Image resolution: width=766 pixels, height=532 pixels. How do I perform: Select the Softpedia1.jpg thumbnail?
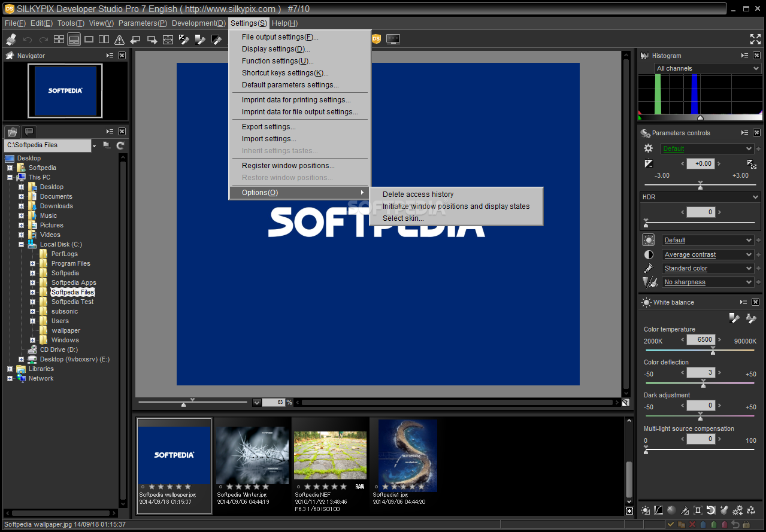click(x=408, y=466)
